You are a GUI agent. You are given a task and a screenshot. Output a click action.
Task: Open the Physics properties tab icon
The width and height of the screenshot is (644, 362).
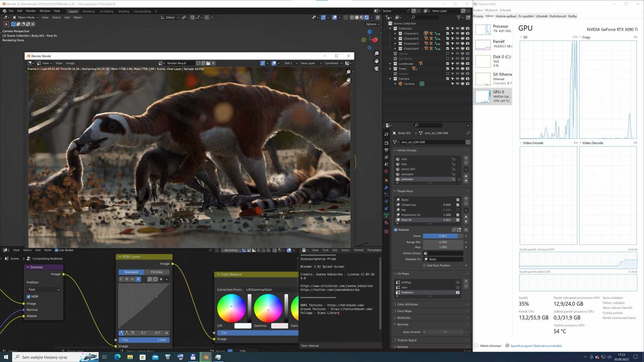(x=386, y=201)
